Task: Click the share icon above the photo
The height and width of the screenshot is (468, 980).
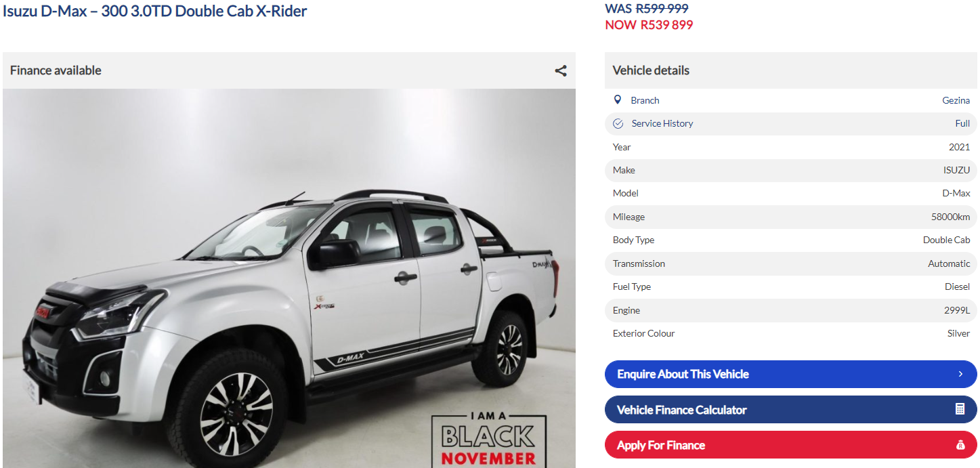Action: tap(561, 70)
